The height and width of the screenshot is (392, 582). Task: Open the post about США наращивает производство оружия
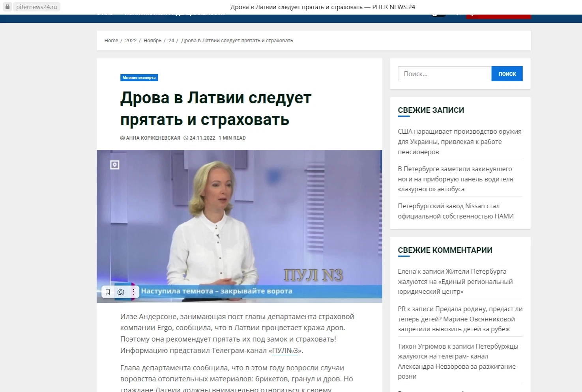459,142
